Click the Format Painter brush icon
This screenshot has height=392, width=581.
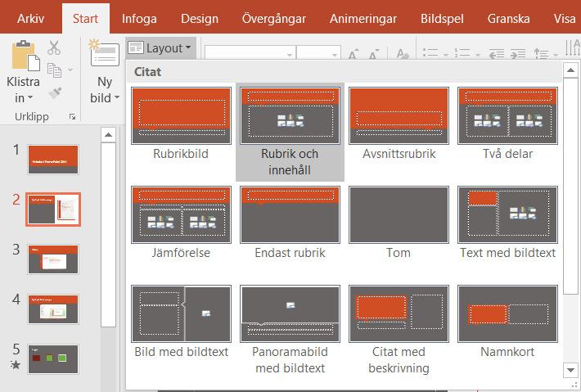[x=55, y=92]
